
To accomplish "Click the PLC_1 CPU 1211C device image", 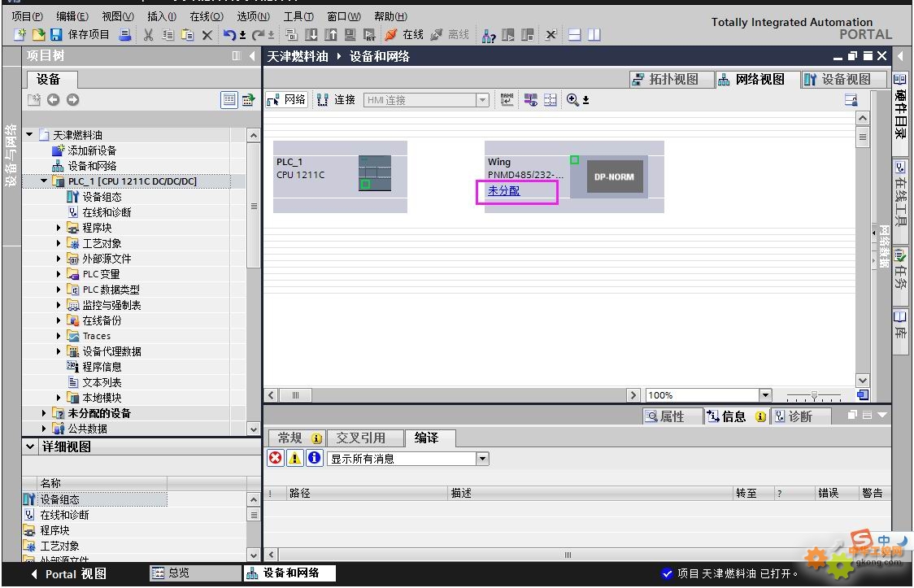I will click(374, 173).
